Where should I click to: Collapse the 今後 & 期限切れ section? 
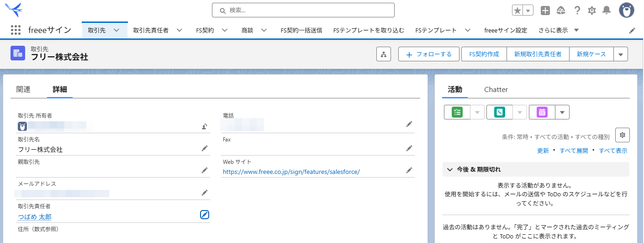point(536,169)
